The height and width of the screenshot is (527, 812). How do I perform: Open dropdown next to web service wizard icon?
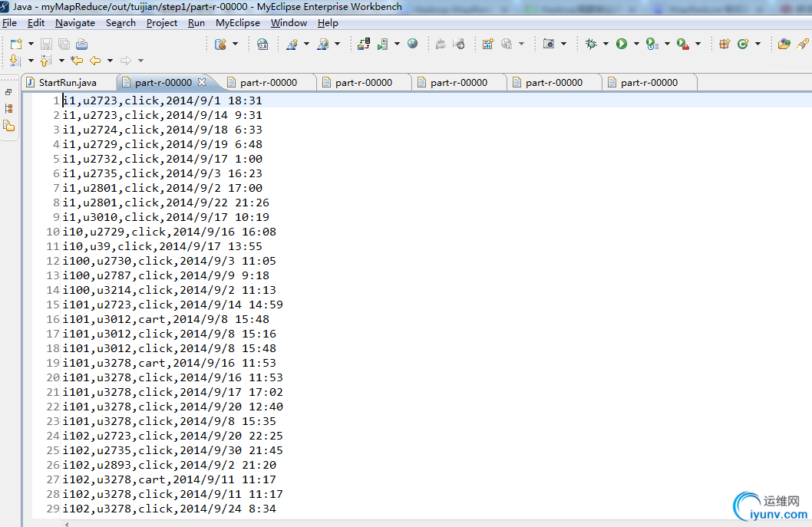click(x=306, y=44)
